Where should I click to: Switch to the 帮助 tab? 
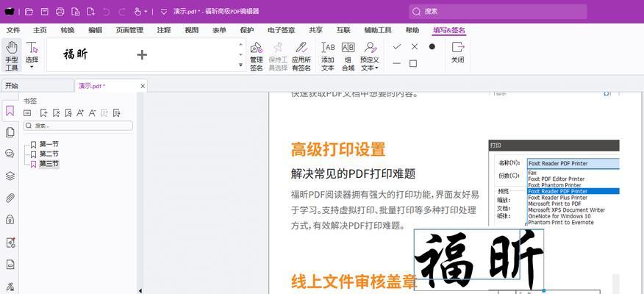point(412,30)
